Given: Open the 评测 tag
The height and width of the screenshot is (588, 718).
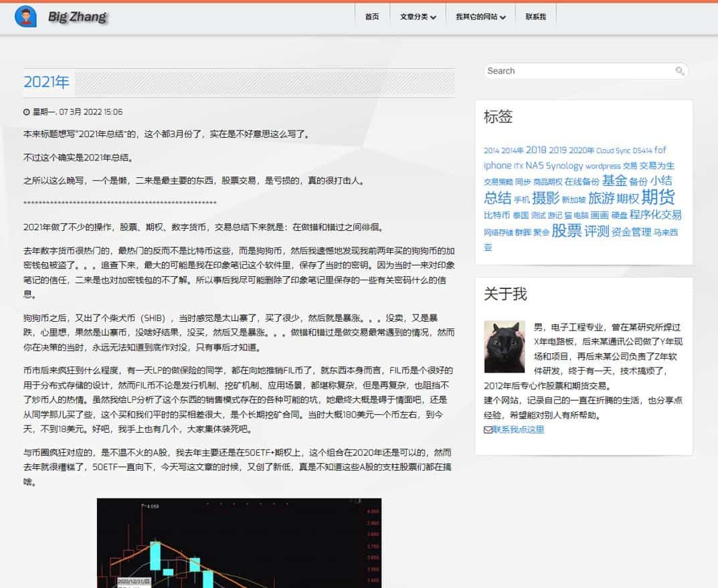Looking at the screenshot, I should click(x=597, y=231).
